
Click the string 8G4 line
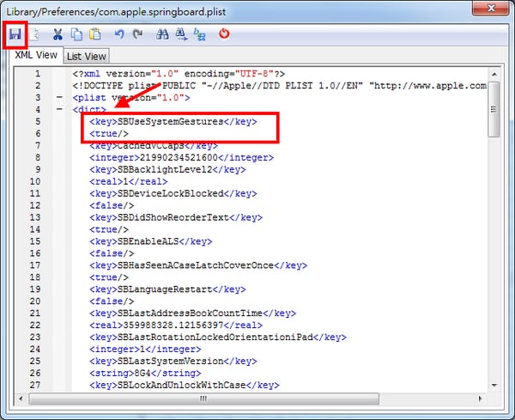(x=145, y=373)
